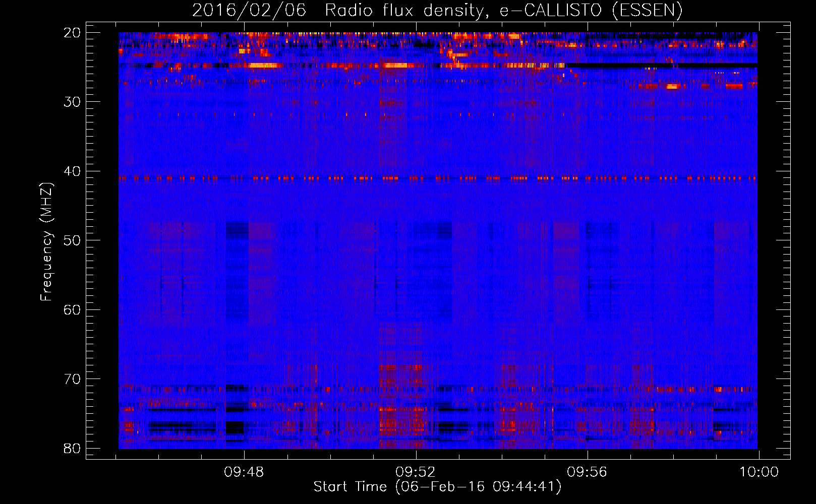Click the 30 frequency tick label
The height and width of the screenshot is (504, 816).
point(73,102)
